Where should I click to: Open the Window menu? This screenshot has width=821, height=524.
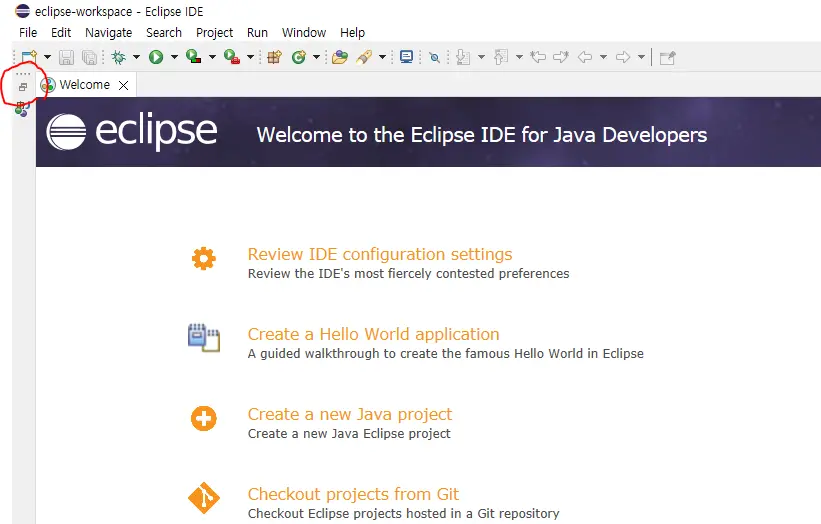click(304, 32)
